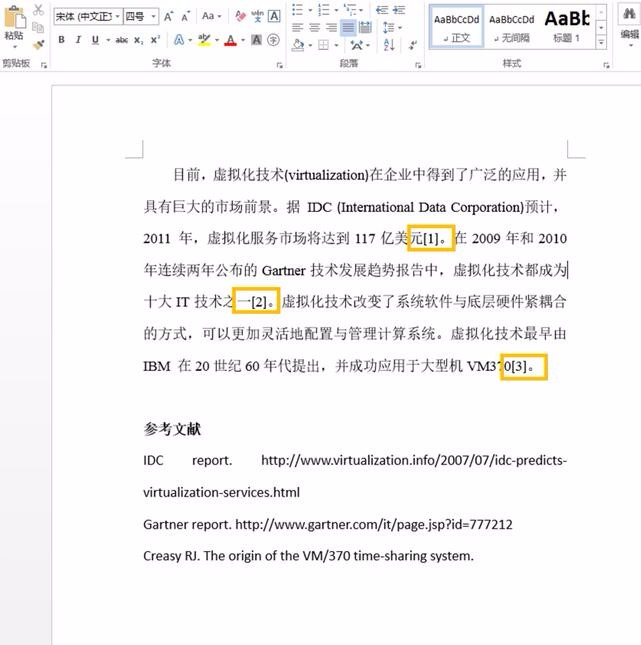Click citation [1] in the document
The image size is (641, 645).
coord(430,238)
